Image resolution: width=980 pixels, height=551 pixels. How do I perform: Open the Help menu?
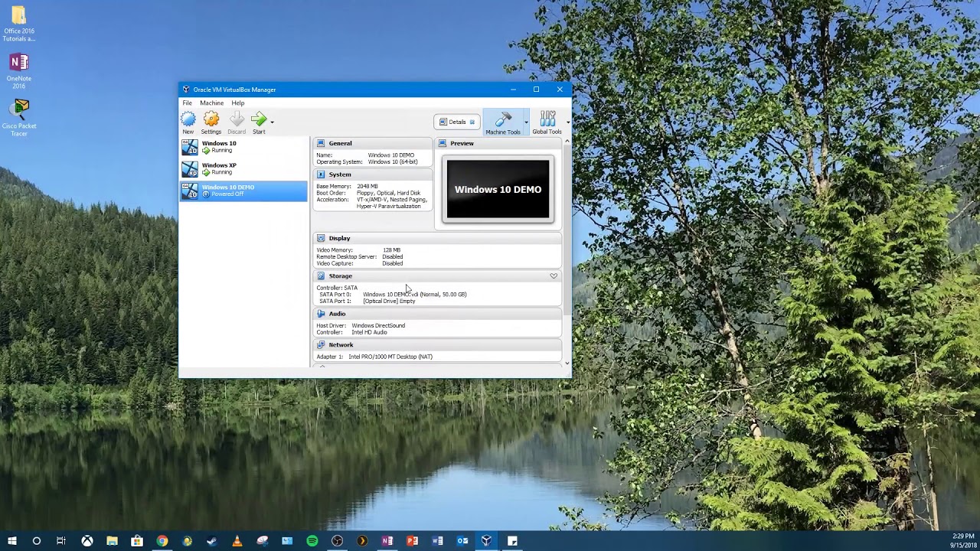(238, 103)
